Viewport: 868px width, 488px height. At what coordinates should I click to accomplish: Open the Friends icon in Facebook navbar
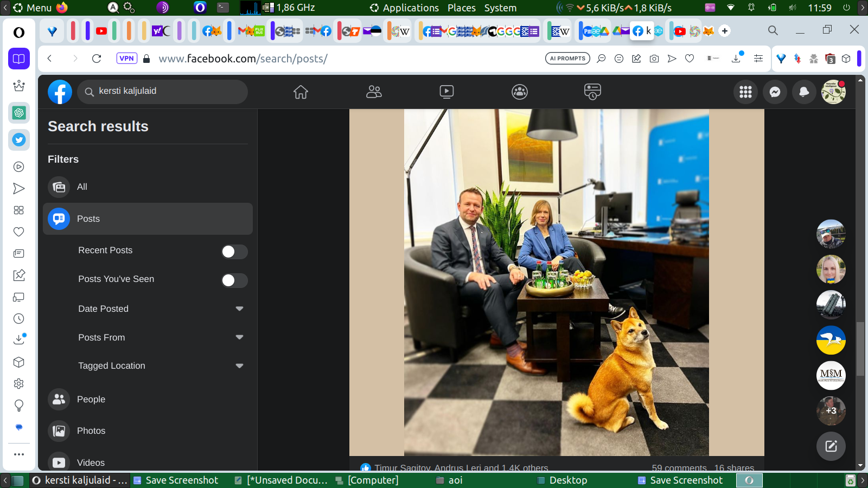coord(374,92)
